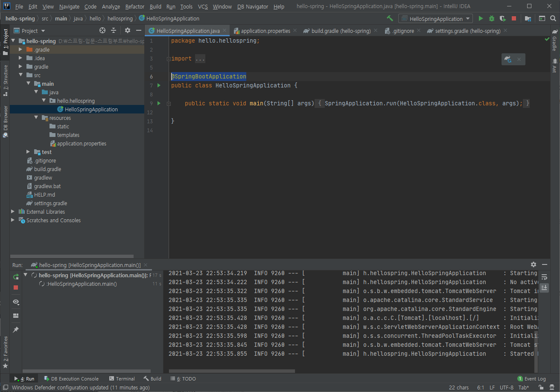
Task: Run the main method from its gutter arrow
Action: click(x=159, y=103)
